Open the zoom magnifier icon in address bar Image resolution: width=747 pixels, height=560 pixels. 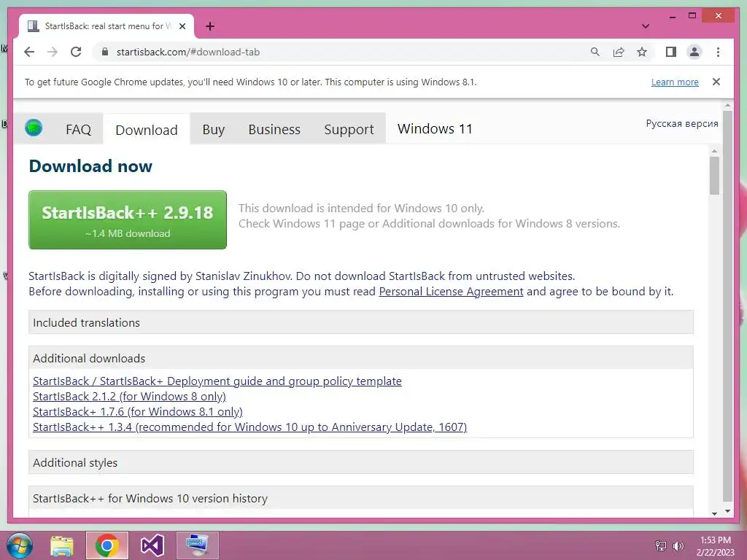click(595, 52)
